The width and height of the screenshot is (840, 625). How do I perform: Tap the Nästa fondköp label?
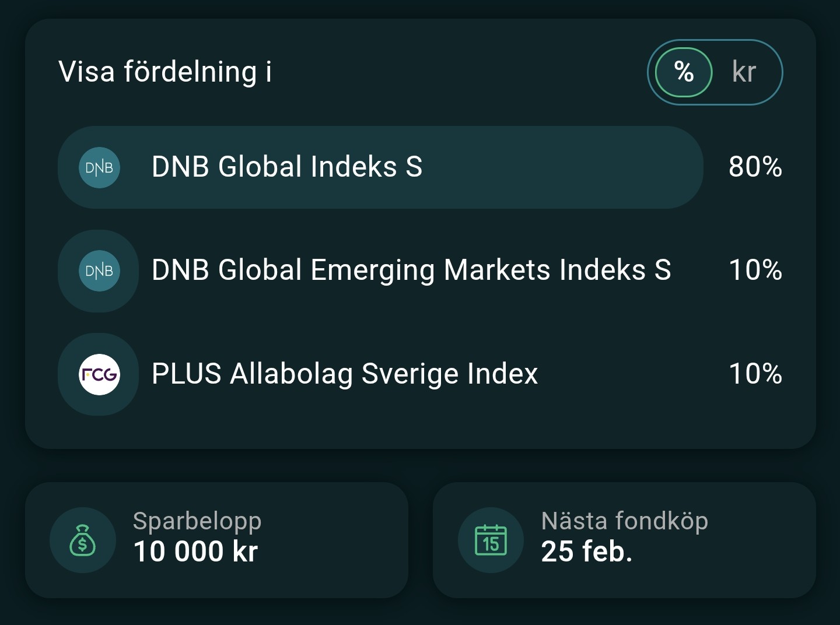point(624,521)
